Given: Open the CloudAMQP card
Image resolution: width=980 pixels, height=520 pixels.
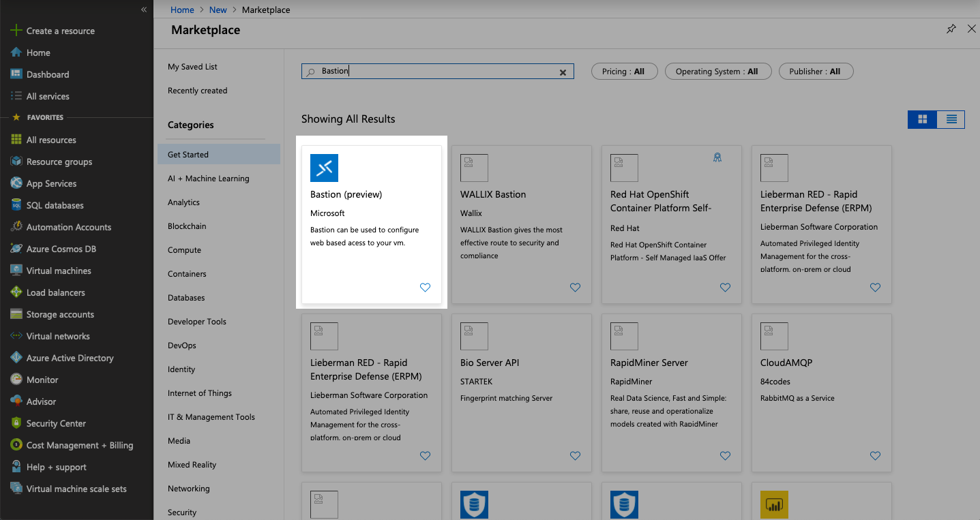Looking at the screenshot, I should coord(822,393).
